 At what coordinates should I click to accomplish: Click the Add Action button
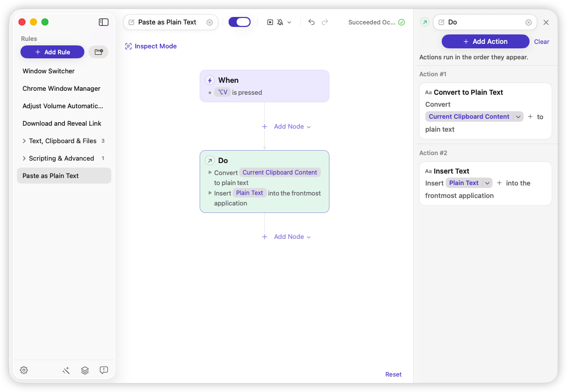coord(485,41)
